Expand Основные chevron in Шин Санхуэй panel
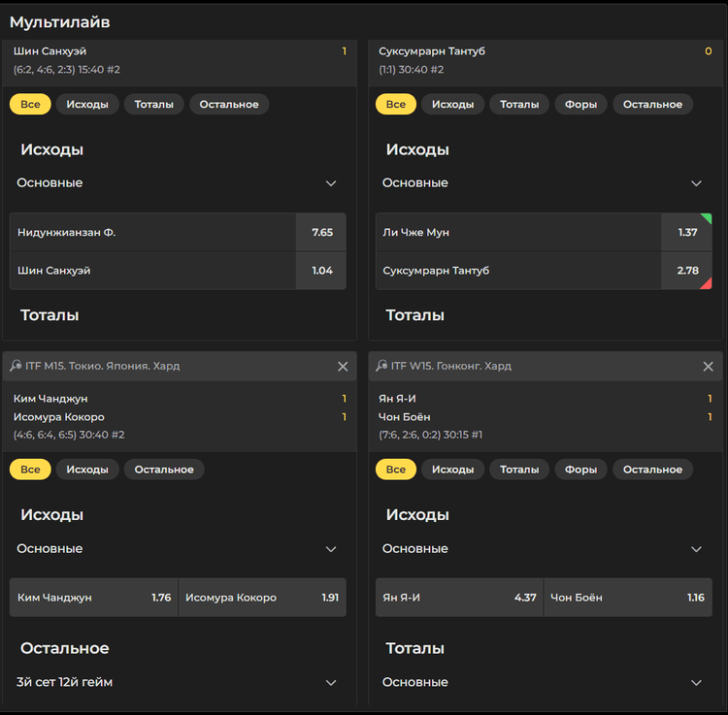This screenshot has width=728, height=715. click(x=331, y=183)
